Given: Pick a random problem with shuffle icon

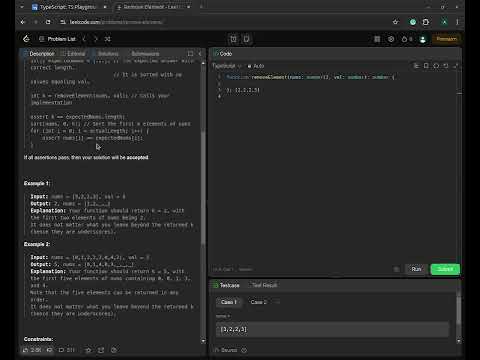Looking at the screenshot, I should [108, 39].
